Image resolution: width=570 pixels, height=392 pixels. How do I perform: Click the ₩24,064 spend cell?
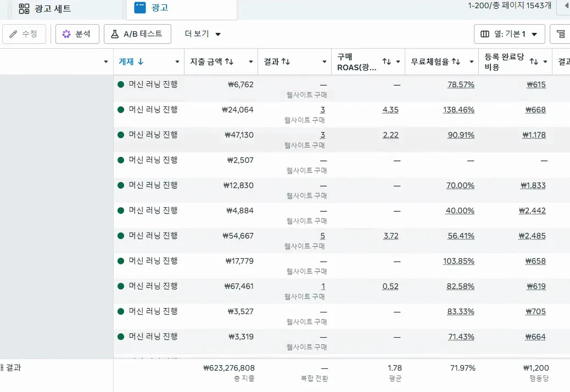(238, 110)
